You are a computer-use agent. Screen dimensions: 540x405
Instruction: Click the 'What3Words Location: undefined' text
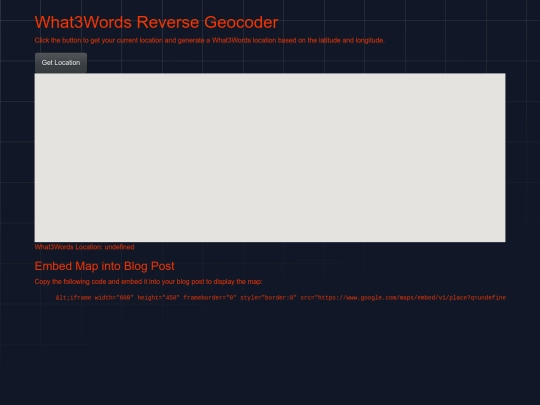[x=84, y=247]
